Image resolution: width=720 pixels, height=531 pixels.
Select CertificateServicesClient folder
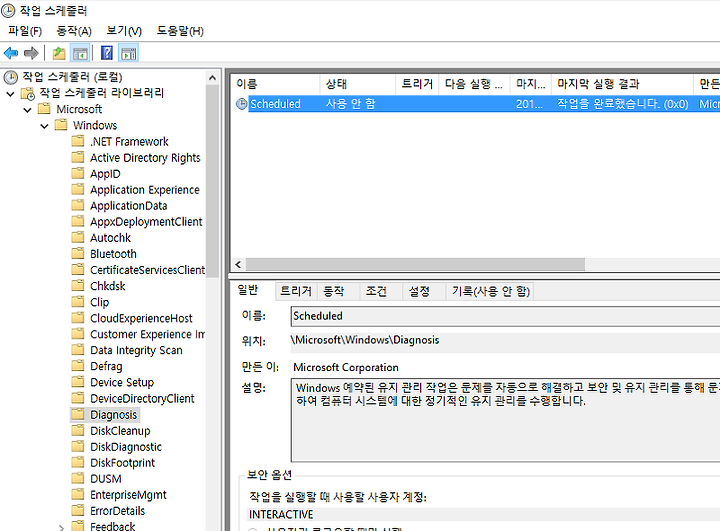pos(147,270)
